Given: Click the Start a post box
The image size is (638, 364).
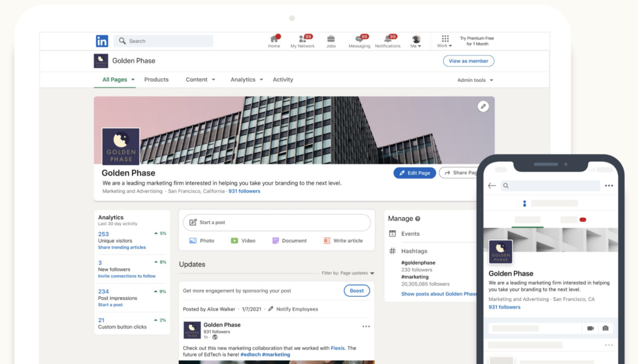Looking at the screenshot, I should click(277, 222).
